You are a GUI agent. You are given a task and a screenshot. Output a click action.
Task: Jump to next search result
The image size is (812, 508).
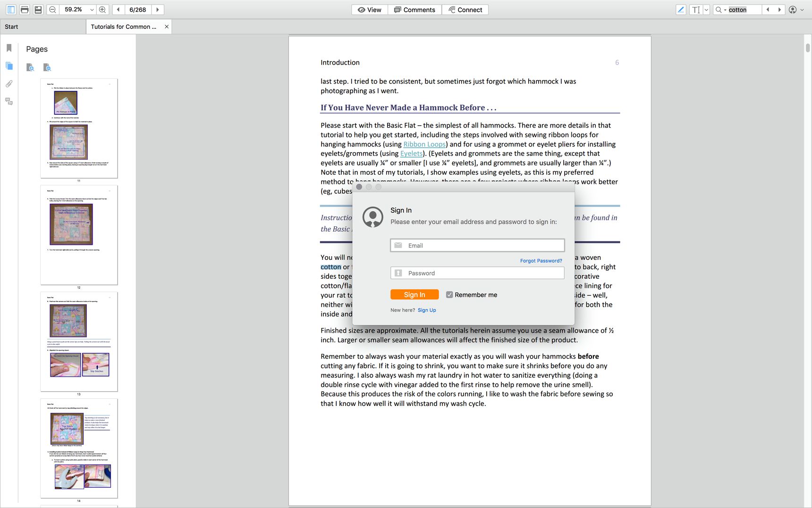(x=779, y=9)
